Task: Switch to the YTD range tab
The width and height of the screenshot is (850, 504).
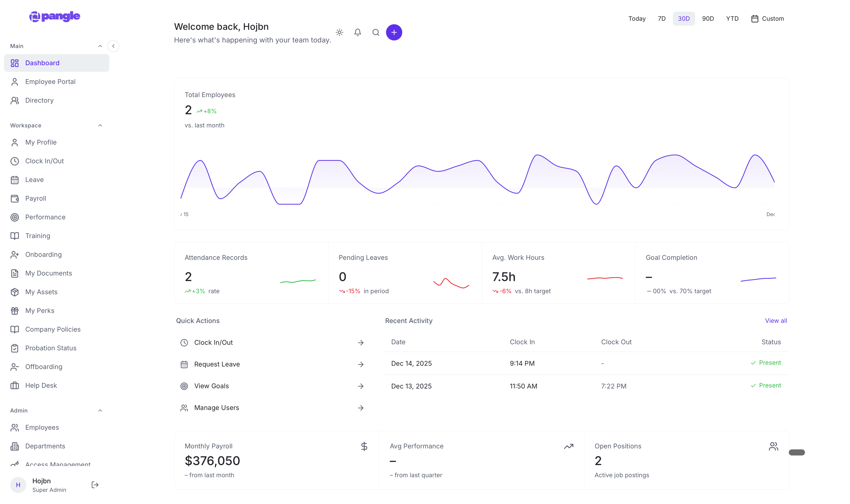Action: tap(732, 19)
